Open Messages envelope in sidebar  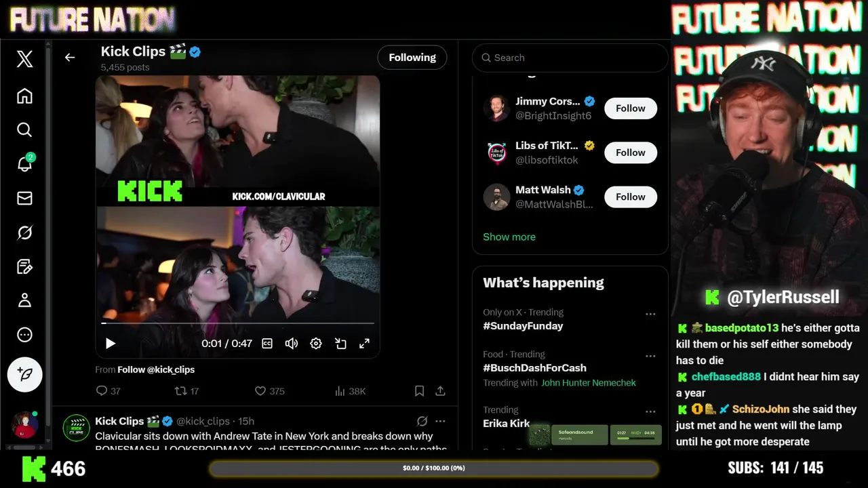pyautogui.click(x=24, y=198)
